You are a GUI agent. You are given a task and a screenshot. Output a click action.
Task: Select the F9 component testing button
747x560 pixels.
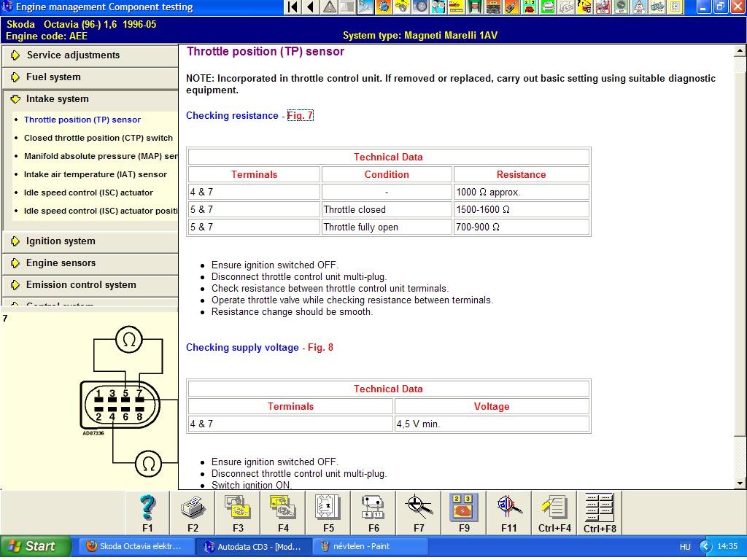[463, 513]
